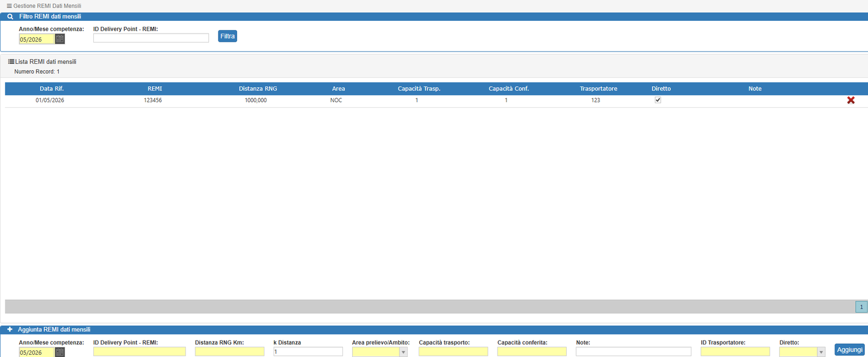Click the Filtro REMI dati mensili panel title
Viewport: 868px width, 357px height.
[x=50, y=16]
